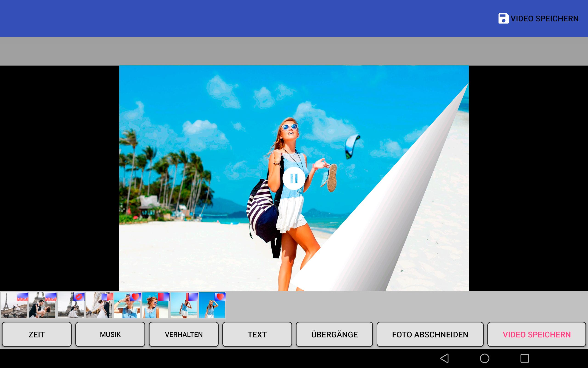Viewport: 588px width, 368px height.
Task: Choose FOTO ABSCHNEIDEN to crop photo
Action: (x=430, y=334)
